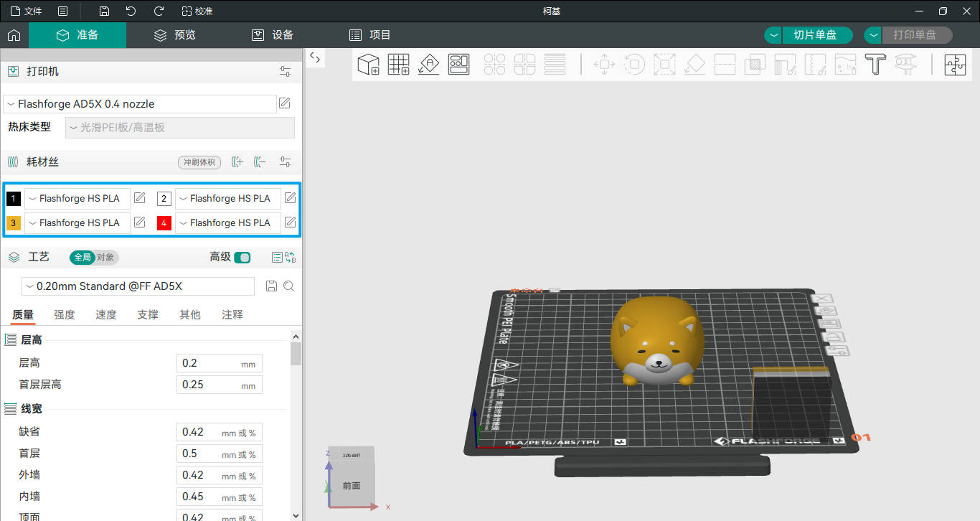The image size is (980, 521).
Task: Select the Support painting tool
Action: pos(785,65)
